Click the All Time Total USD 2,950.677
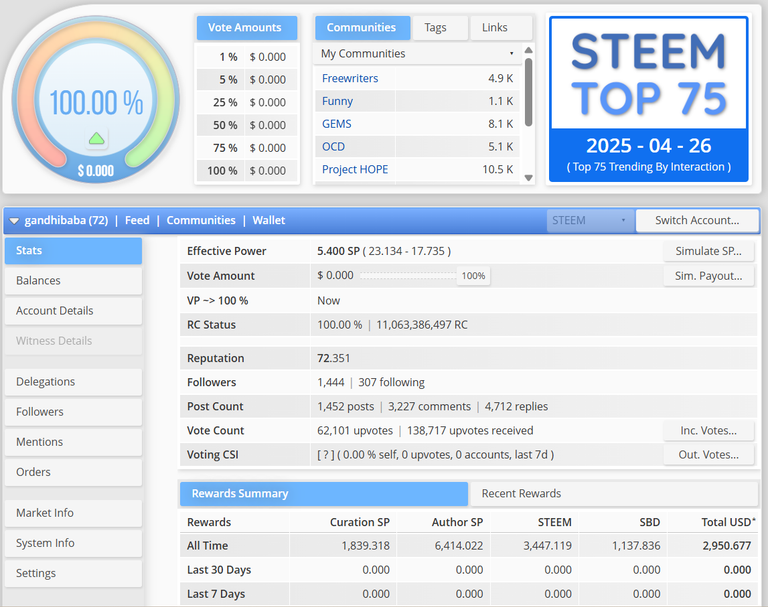The height and width of the screenshot is (607, 768). pos(727,546)
